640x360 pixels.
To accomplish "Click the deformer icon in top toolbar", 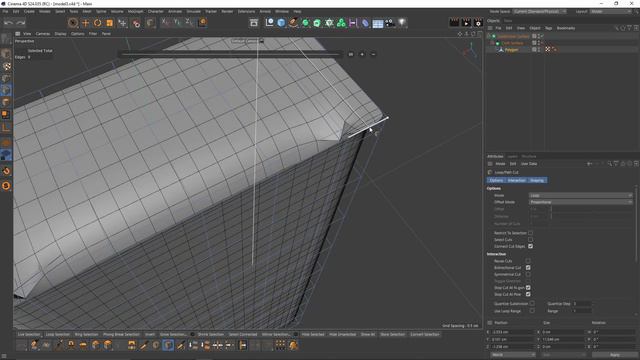I will pos(365,23).
